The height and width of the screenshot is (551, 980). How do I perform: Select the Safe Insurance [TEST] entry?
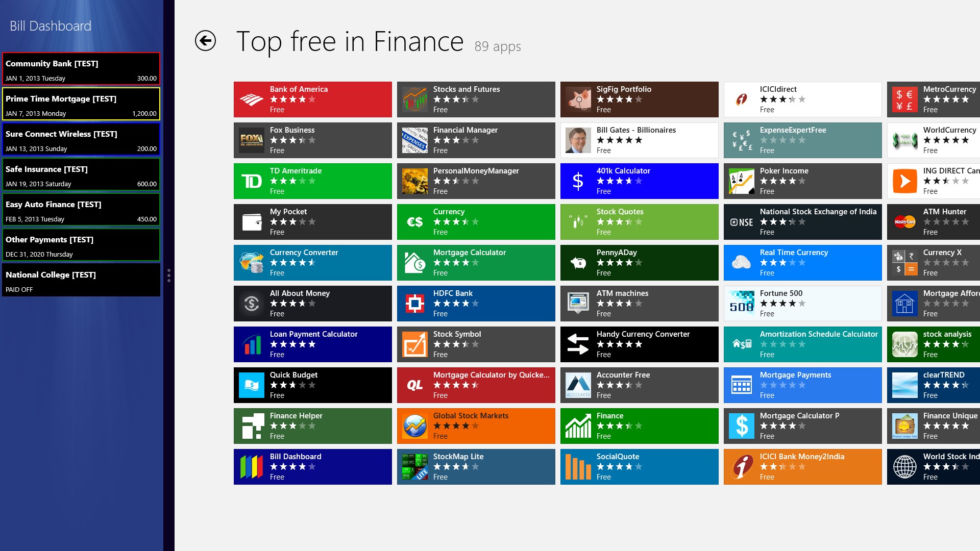[x=81, y=174]
